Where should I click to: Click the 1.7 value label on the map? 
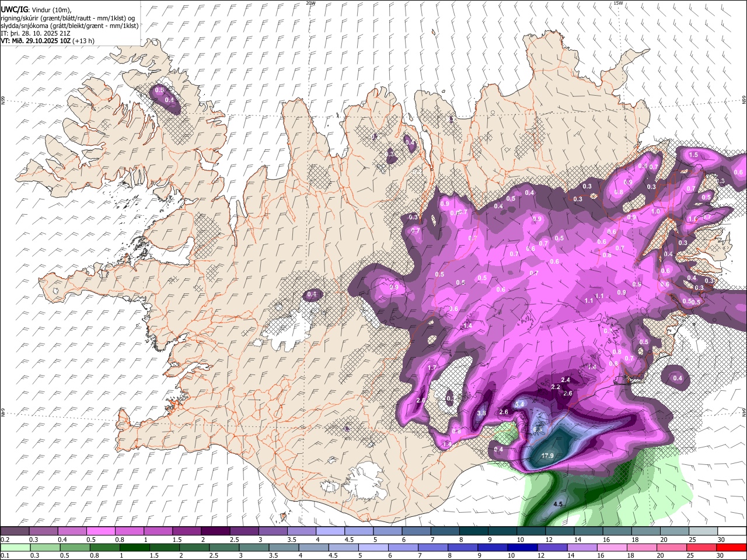[x=432, y=368]
